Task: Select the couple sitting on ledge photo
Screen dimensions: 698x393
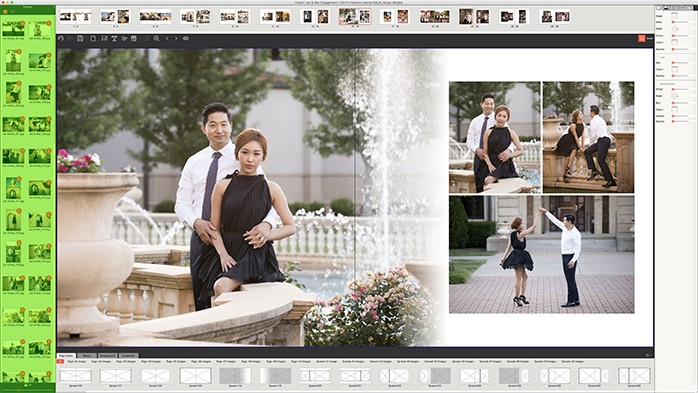Action: tap(588, 137)
